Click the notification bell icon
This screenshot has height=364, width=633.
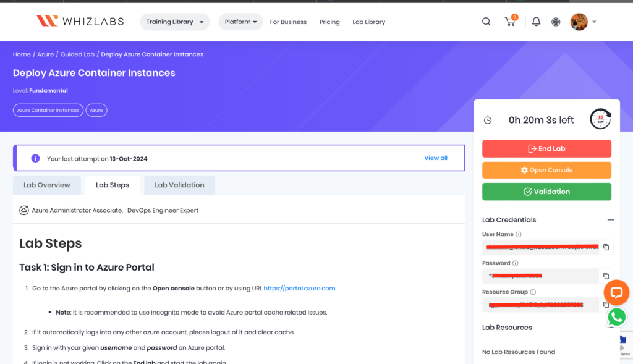[x=536, y=22]
